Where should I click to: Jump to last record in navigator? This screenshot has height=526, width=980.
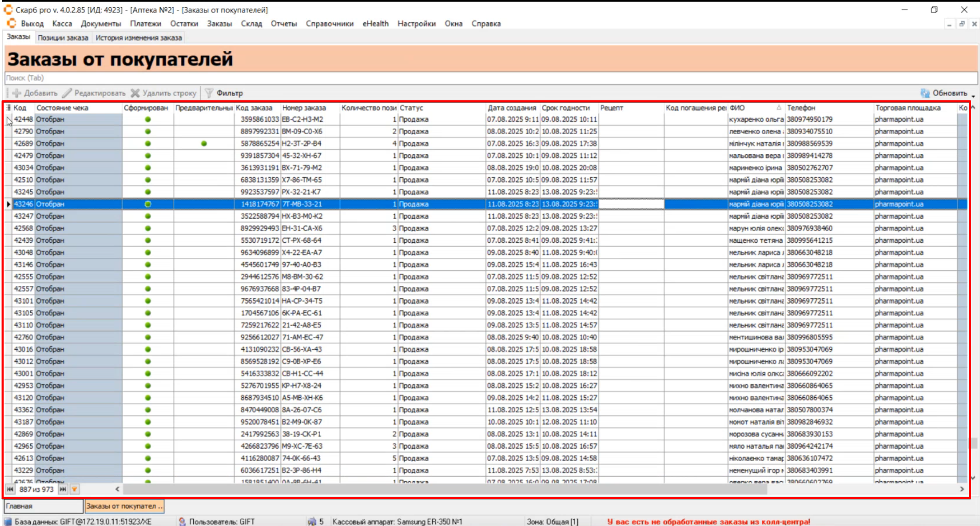point(63,489)
